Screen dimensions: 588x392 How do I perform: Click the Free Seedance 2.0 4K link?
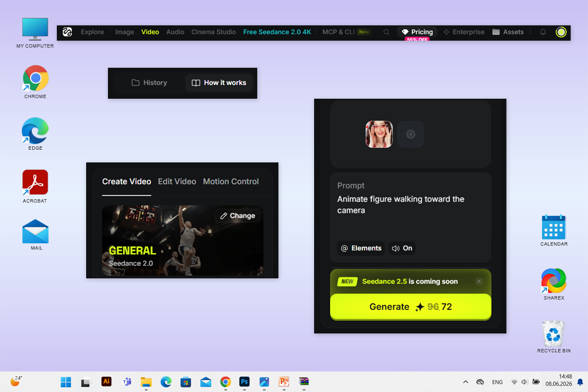coord(277,32)
